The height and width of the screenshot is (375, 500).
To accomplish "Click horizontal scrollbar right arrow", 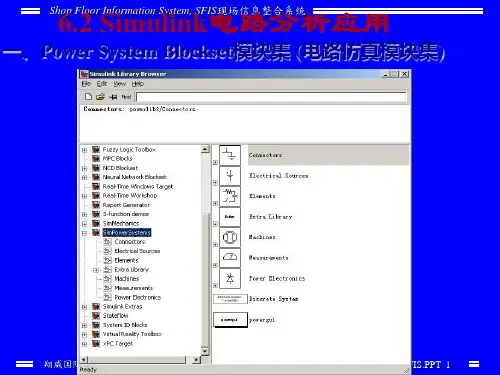I will (x=197, y=360).
